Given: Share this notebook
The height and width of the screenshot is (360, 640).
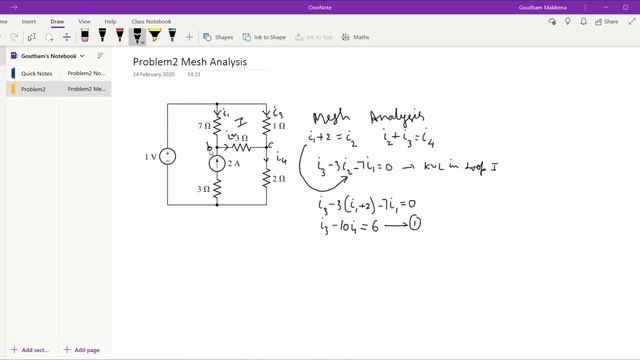Looking at the screenshot, I should click(x=607, y=22).
